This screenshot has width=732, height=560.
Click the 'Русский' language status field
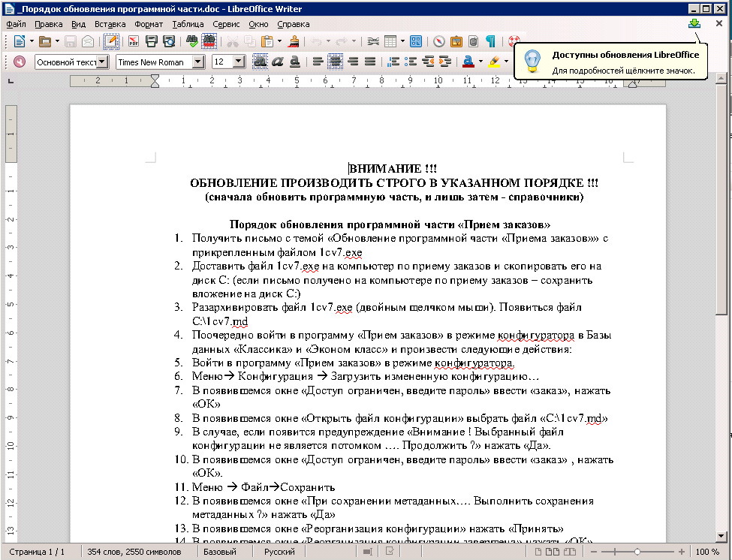(279, 552)
